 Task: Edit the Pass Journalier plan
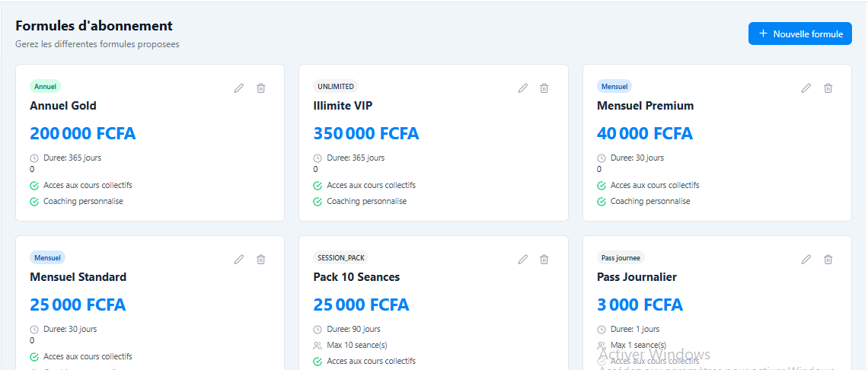(x=806, y=259)
